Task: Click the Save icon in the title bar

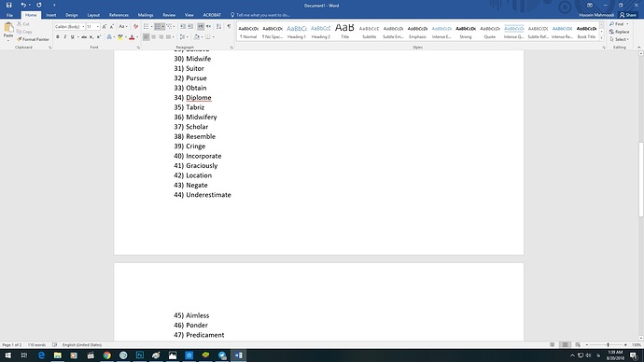Action: click(x=8, y=5)
